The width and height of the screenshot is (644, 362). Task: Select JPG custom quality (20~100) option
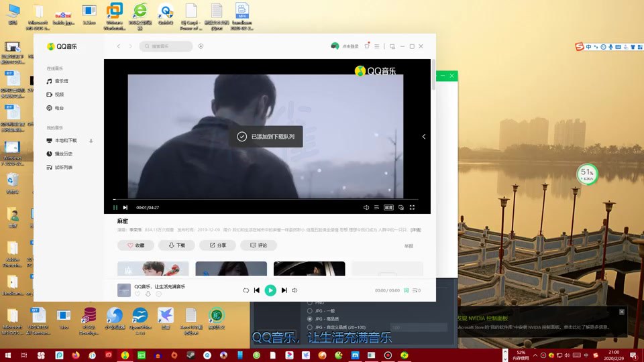(310, 327)
